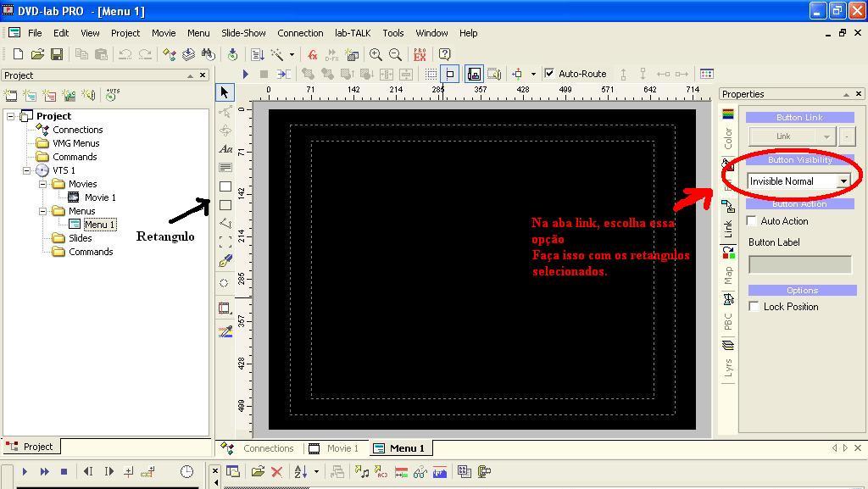
Task: Click the delete red X icon
Action: (x=277, y=472)
